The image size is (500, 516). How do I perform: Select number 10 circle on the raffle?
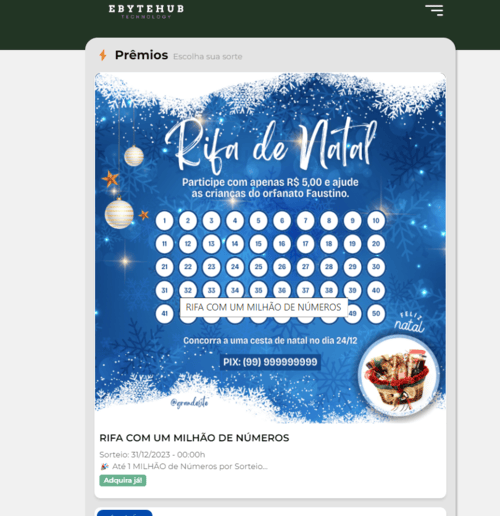[376, 221]
